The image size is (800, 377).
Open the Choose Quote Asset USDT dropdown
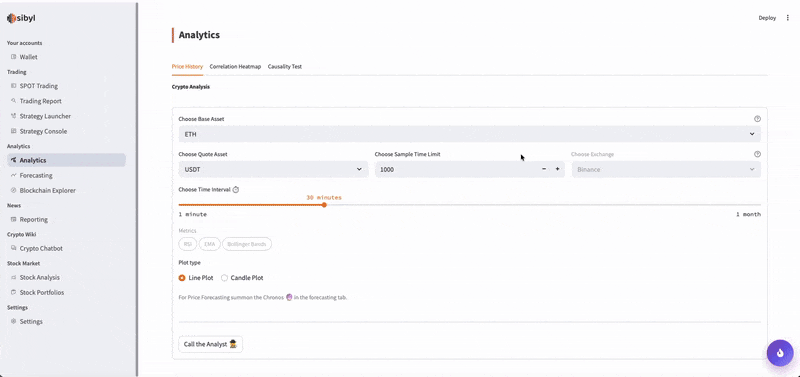273,169
